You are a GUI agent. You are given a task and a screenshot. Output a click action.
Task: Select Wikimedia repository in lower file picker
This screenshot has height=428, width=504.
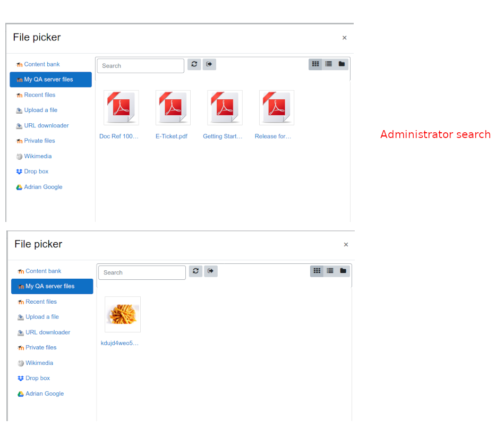click(36, 363)
